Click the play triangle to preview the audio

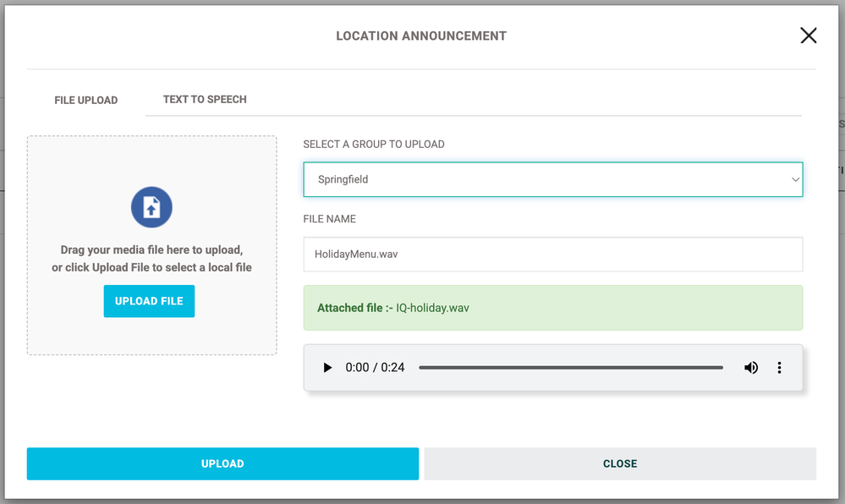[x=327, y=367]
